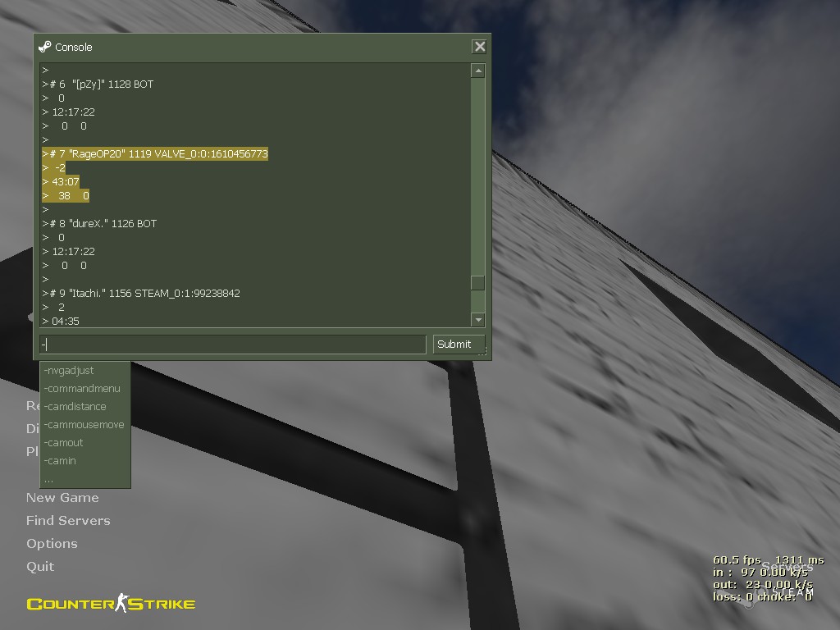
Task: Click the Submit button
Action: point(459,345)
